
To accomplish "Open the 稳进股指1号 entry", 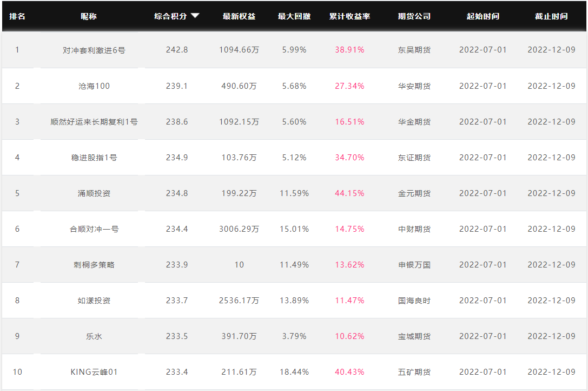I will point(94,158).
